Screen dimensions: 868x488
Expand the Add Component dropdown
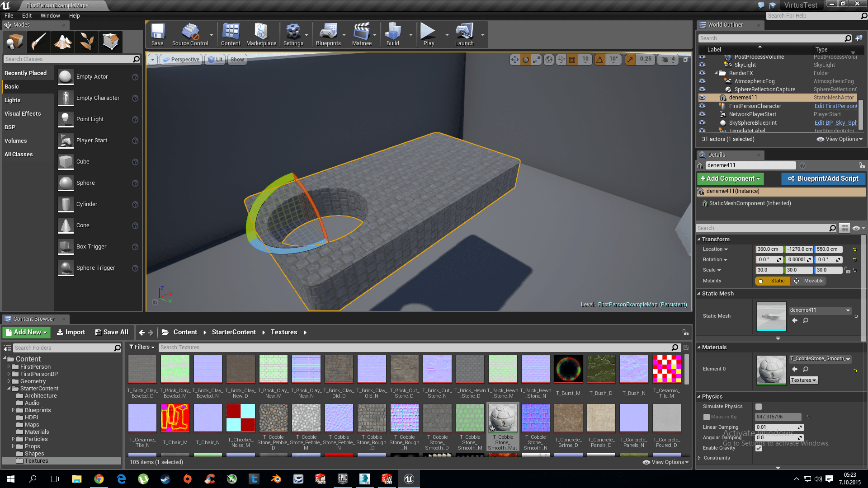(730, 179)
